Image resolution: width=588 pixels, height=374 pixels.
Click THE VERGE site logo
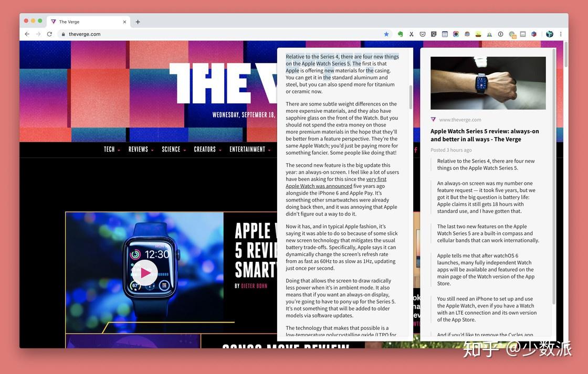pos(224,83)
